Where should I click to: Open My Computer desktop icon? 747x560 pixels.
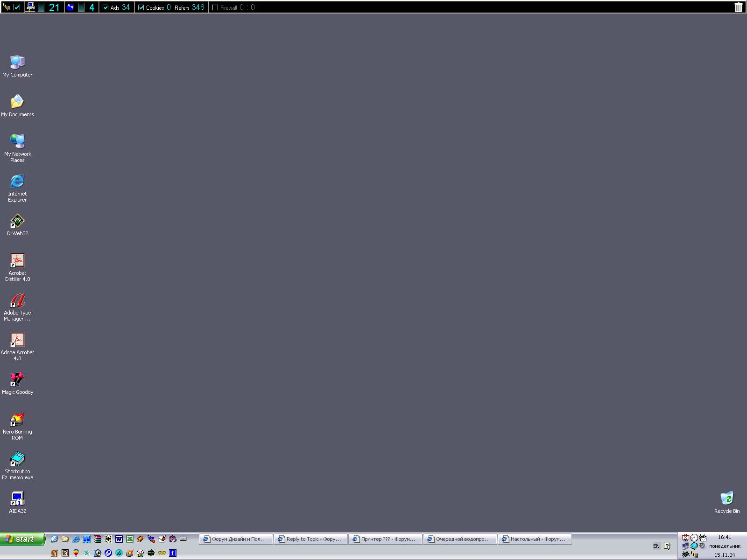(x=17, y=66)
